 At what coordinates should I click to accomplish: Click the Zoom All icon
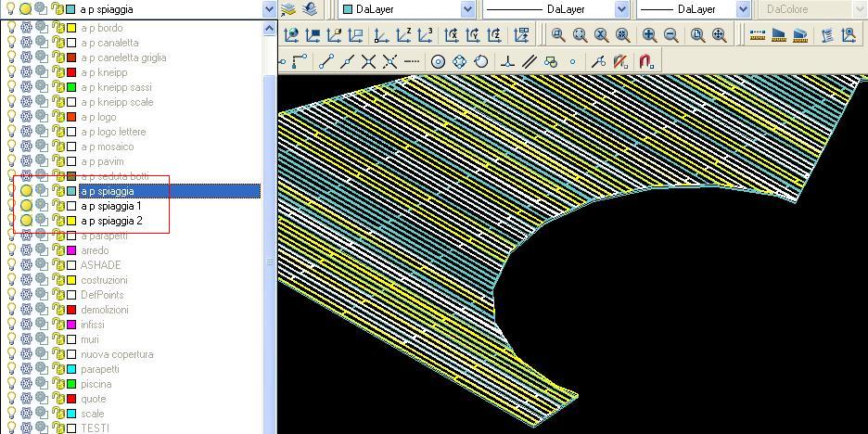697,35
